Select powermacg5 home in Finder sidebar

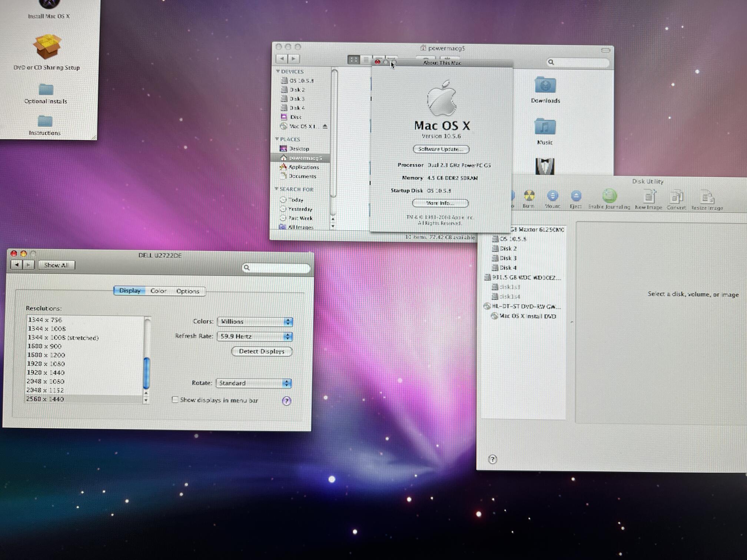tap(301, 158)
